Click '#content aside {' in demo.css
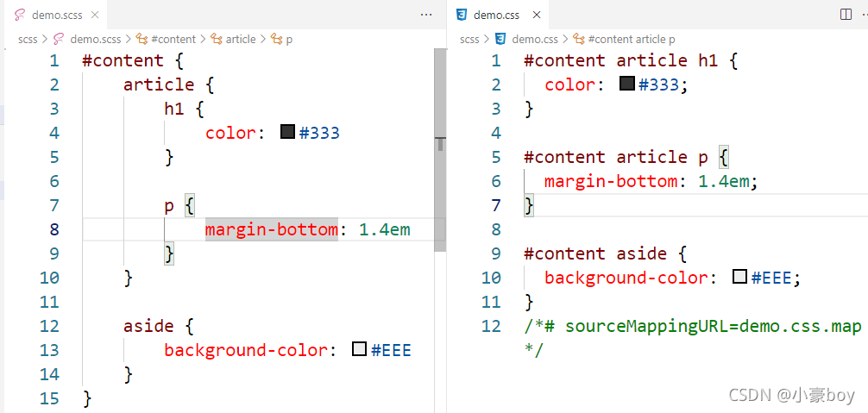The height and width of the screenshot is (413, 868). [605, 253]
